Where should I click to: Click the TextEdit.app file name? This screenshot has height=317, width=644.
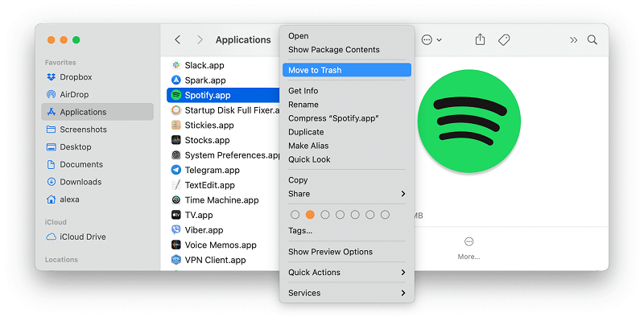click(210, 185)
